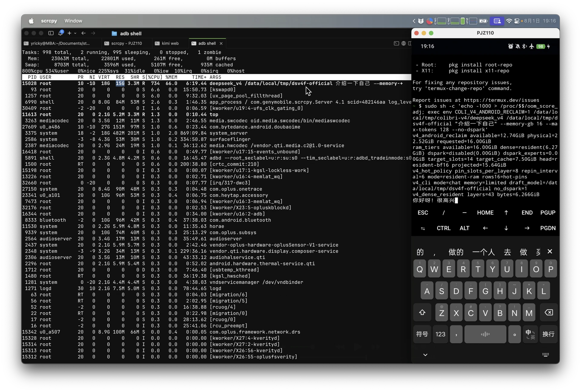Open the scrcpy application menu
581x392 pixels.
tap(49, 21)
